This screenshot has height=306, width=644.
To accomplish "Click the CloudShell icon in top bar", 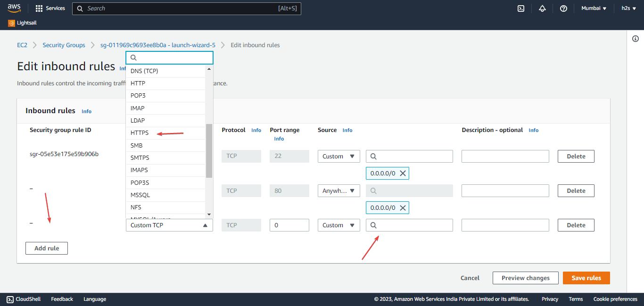I will [x=521, y=8].
